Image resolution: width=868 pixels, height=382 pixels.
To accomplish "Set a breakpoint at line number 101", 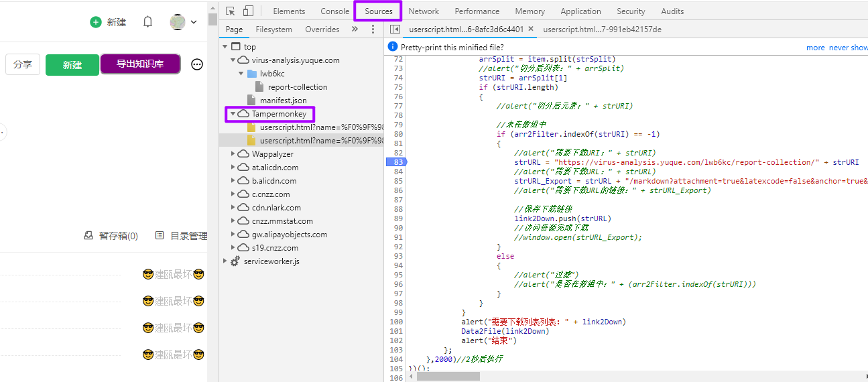I will [395, 331].
